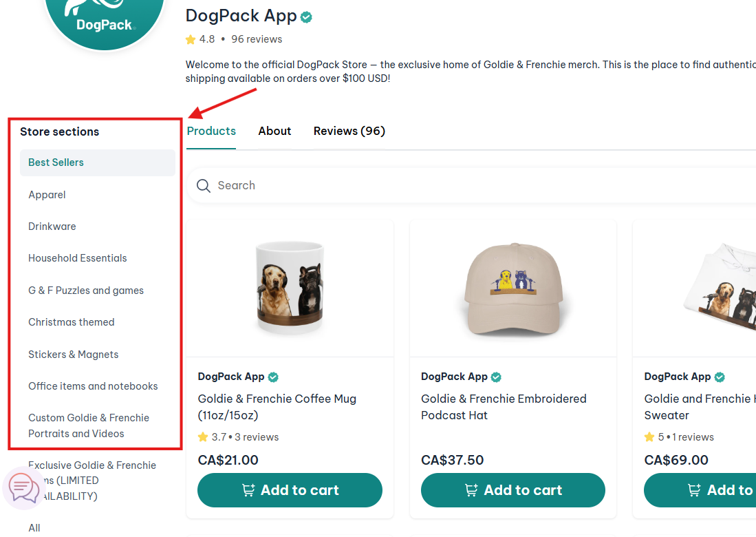Click the star rating icon near 4.8

[191, 39]
